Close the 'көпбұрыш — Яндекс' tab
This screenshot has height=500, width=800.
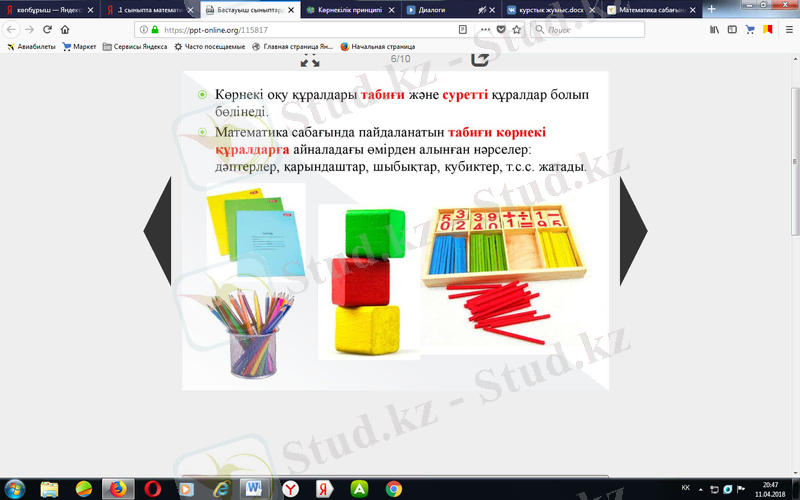pos(90,10)
